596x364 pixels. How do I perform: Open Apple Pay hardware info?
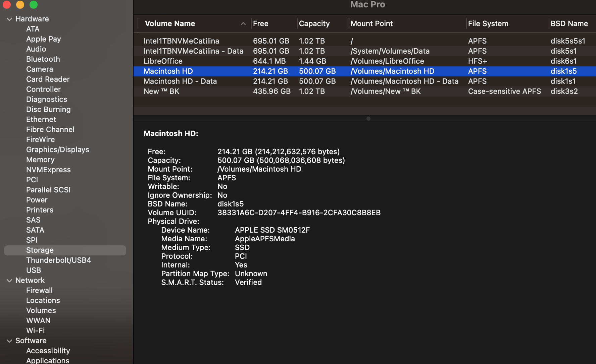click(44, 39)
